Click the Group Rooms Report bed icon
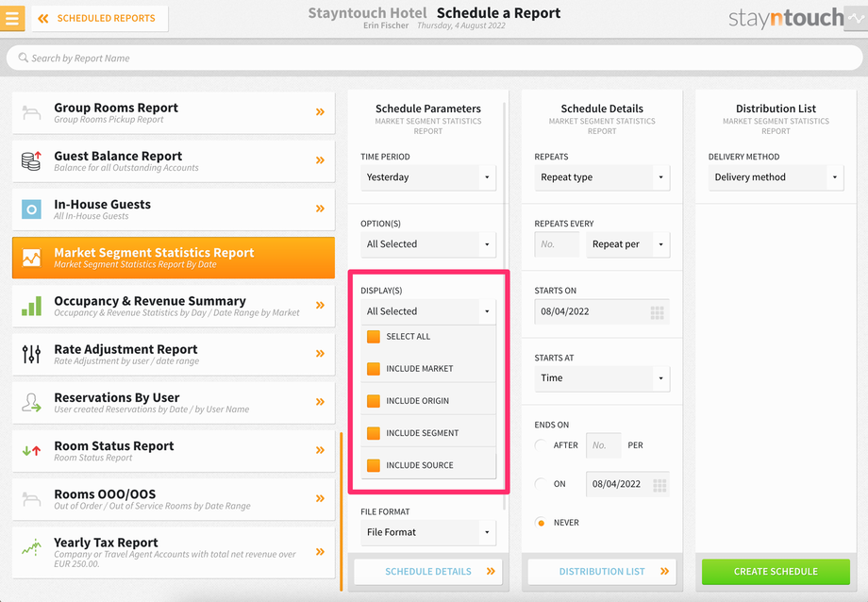The image size is (868, 602). (31, 113)
